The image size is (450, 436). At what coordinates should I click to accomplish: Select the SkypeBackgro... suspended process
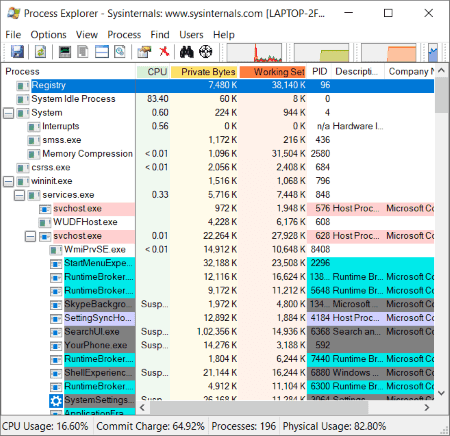point(218,304)
